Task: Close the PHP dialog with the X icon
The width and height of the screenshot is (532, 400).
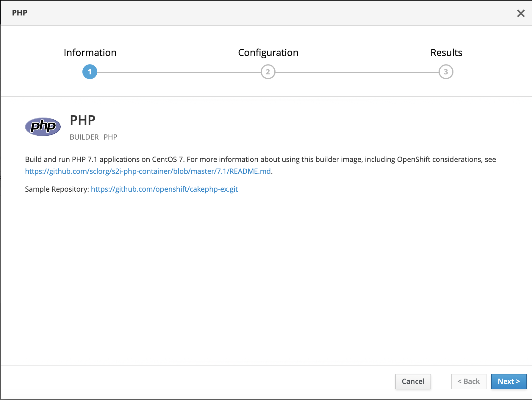Action: point(521,13)
